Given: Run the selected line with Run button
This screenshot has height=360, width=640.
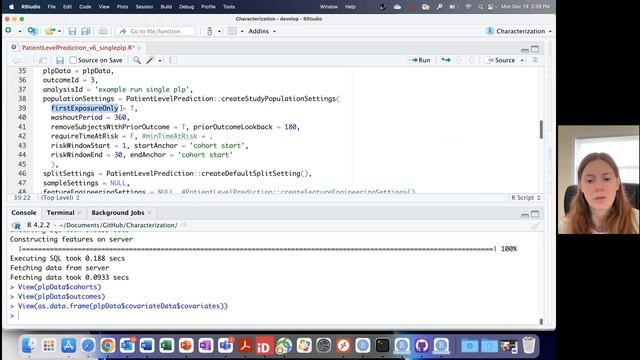Looking at the screenshot, I should pos(420,60).
